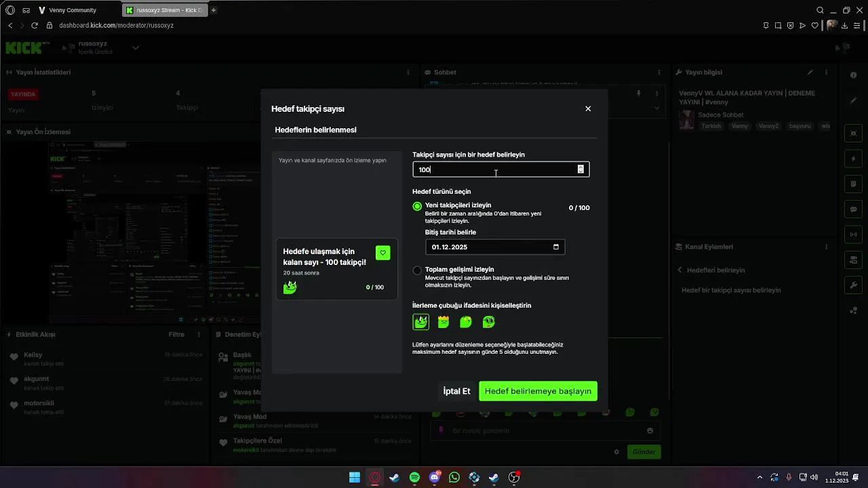Image resolution: width=868 pixels, height=488 pixels.
Task: Choose the first crowned green progress bar emote
Action: click(x=420, y=322)
